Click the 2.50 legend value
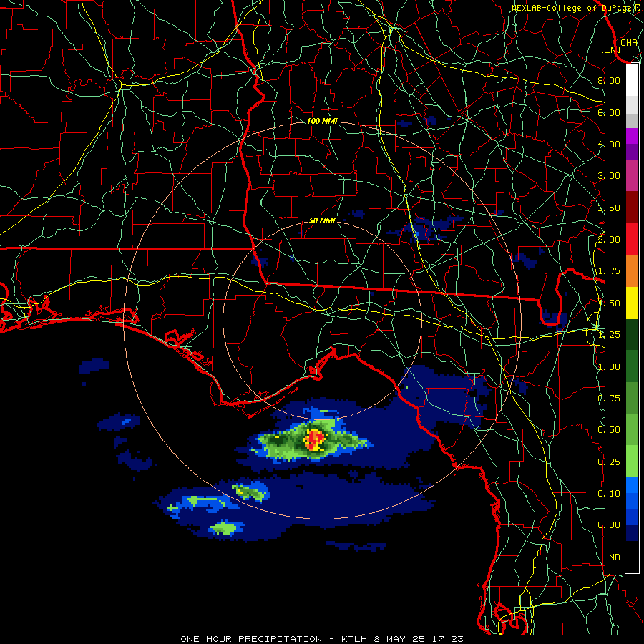Screen dimensions: 644x644 pyautogui.click(x=609, y=208)
